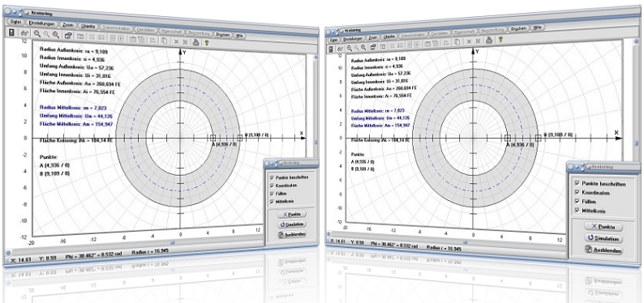This screenshot has height=303, width=644.
Task: Toggle 'Koordinaten' checkbox in right panel
Action: (577, 193)
